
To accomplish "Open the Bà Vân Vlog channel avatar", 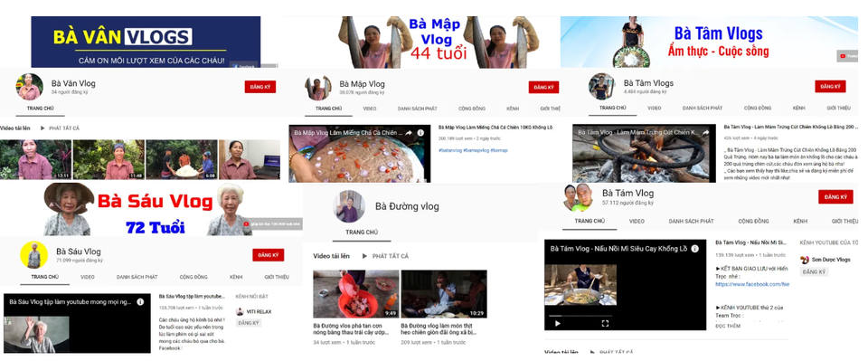I will (29, 86).
